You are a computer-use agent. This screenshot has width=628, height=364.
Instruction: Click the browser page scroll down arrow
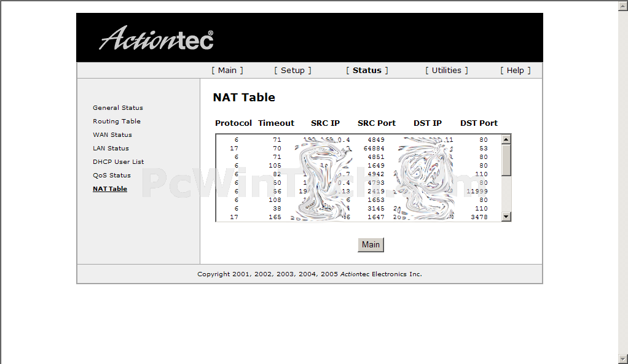pos(623,358)
